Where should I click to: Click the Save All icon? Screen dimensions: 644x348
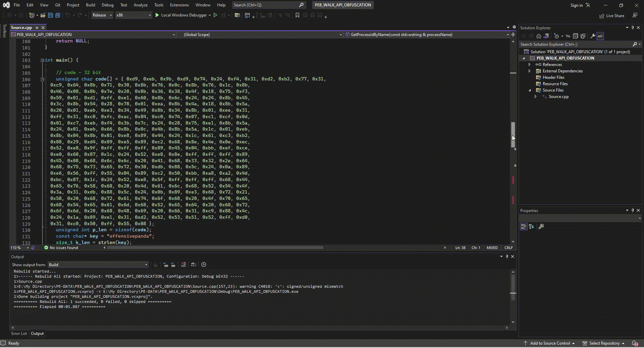tap(58, 15)
